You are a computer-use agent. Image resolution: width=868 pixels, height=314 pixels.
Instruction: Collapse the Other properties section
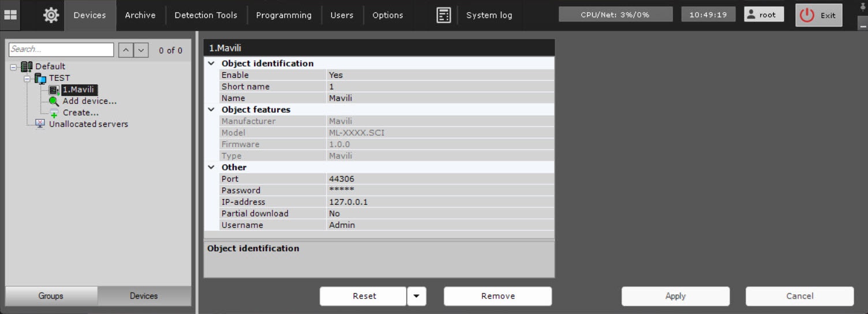click(211, 167)
